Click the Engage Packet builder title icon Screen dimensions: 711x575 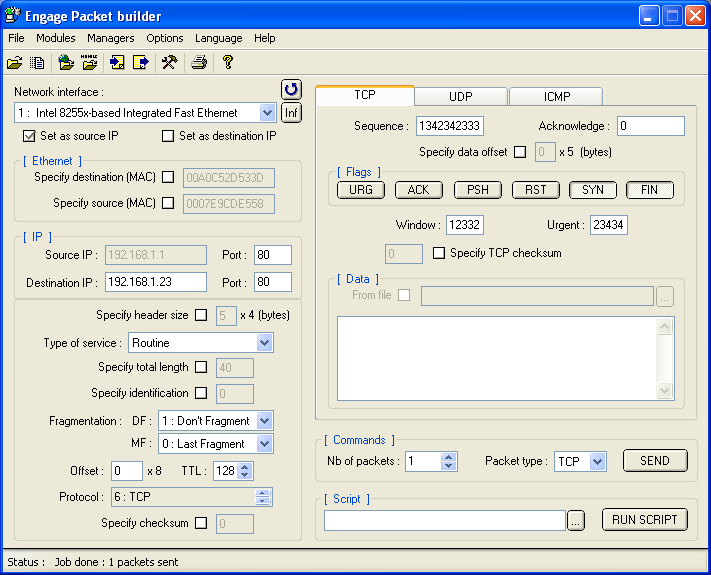pyautogui.click(x=12, y=16)
